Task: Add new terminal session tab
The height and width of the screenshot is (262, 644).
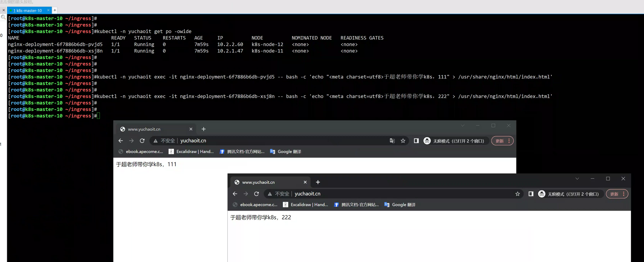Action: click(55, 10)
